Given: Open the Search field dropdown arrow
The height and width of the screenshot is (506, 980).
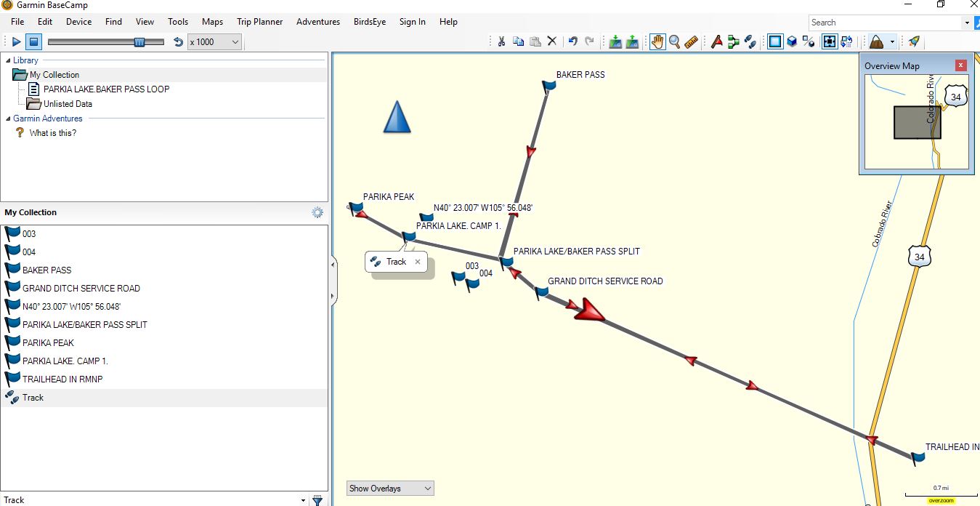Looking at the screenshot, I should 967,23.
